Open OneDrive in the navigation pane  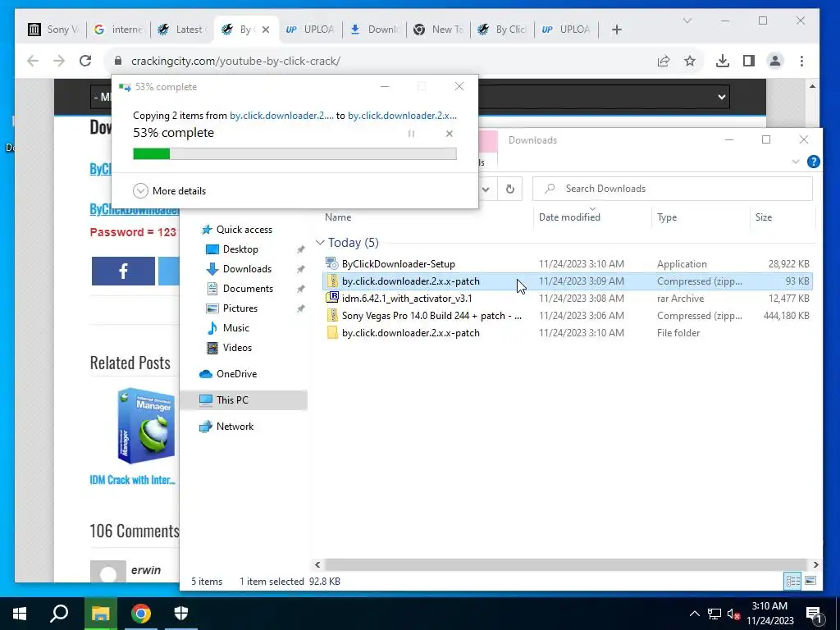point(236,374)
